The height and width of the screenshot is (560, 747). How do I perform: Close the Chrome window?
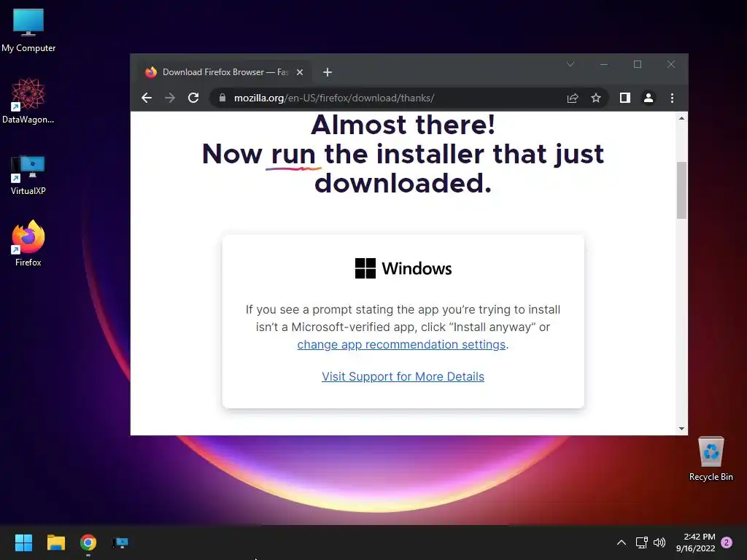[x=671, y=64]
